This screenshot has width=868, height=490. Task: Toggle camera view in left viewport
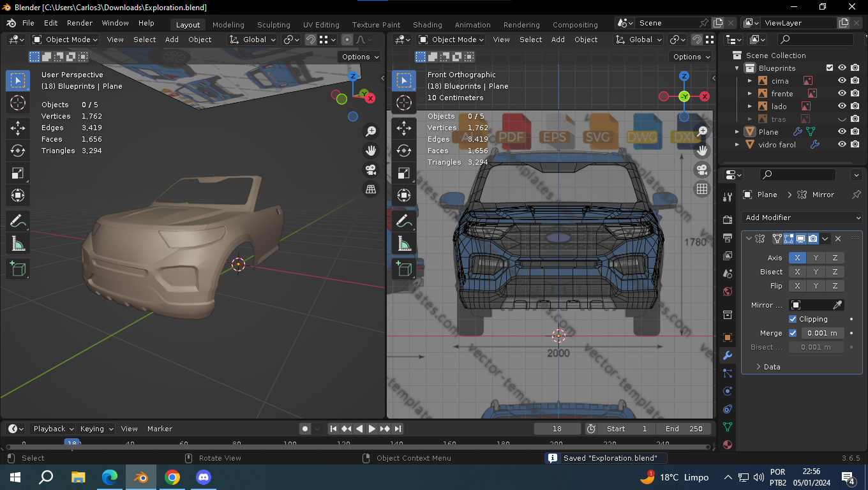pyautogui.click(x=370, y=170)
